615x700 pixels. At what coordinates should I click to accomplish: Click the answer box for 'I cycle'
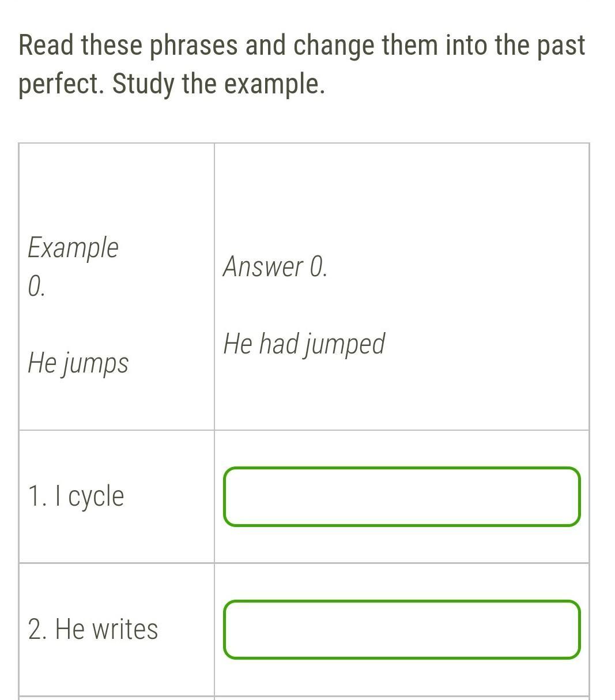coord(402,496)
